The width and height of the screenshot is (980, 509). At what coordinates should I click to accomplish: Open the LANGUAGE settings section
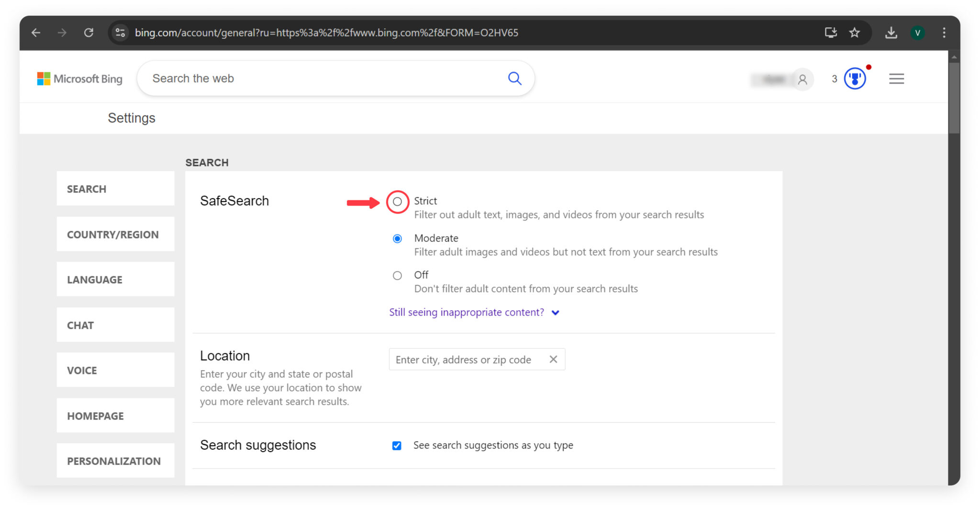[115, 279]
